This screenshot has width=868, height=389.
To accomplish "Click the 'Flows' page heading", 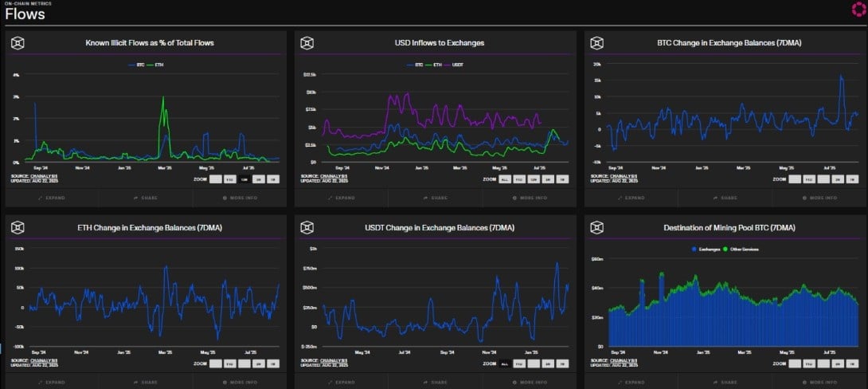I will pyautogui.click(x=25, y=15).
